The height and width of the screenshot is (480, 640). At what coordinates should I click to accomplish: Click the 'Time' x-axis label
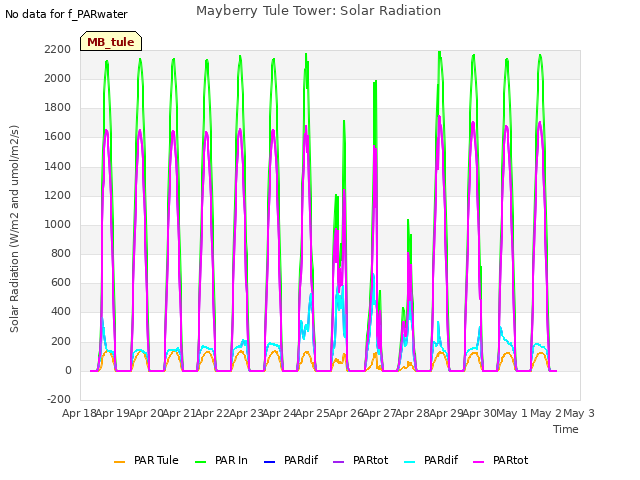[x=565, y=429]
